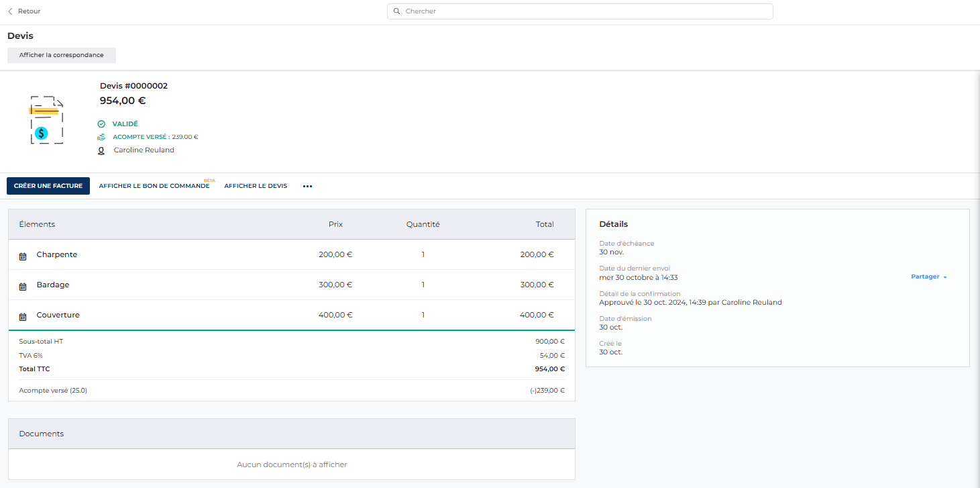The image size is (980, 488).
Task: Click the last sent date mer 30 octobre à 14:33
Action: (x=639, y=277)
